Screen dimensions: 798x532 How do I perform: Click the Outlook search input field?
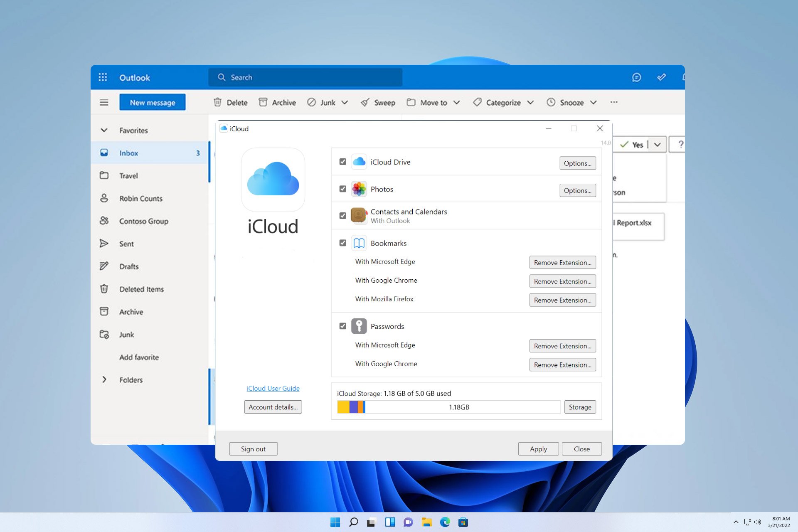pos(305,77)
